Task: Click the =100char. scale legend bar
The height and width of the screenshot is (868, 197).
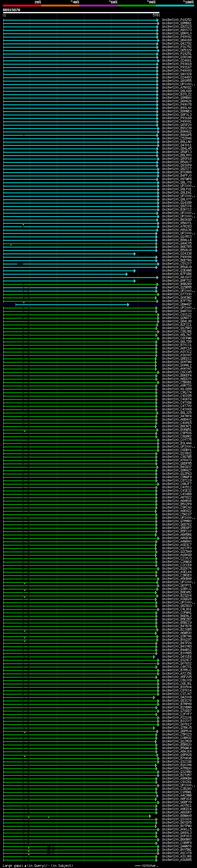Action: click(137, 866)
